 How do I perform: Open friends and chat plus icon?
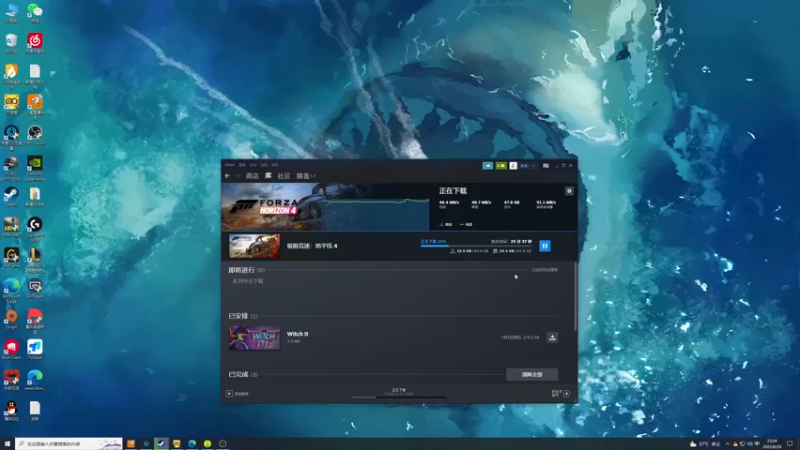coord(566,393)
